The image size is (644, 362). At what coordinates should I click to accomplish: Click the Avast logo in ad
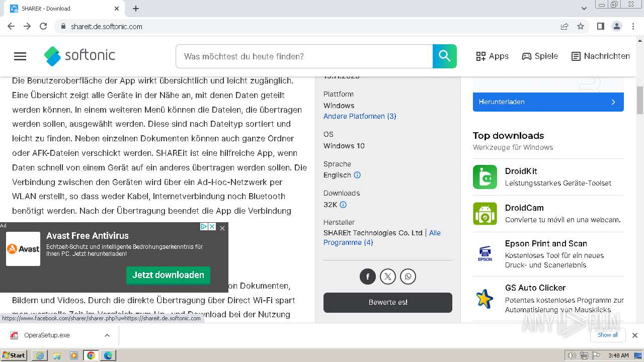(23, 249)
